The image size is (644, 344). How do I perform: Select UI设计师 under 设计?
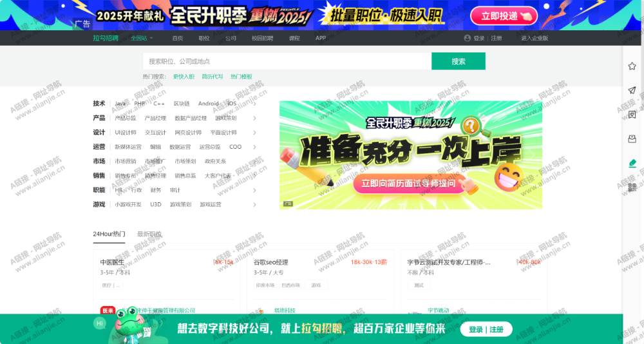click(126, 132)
